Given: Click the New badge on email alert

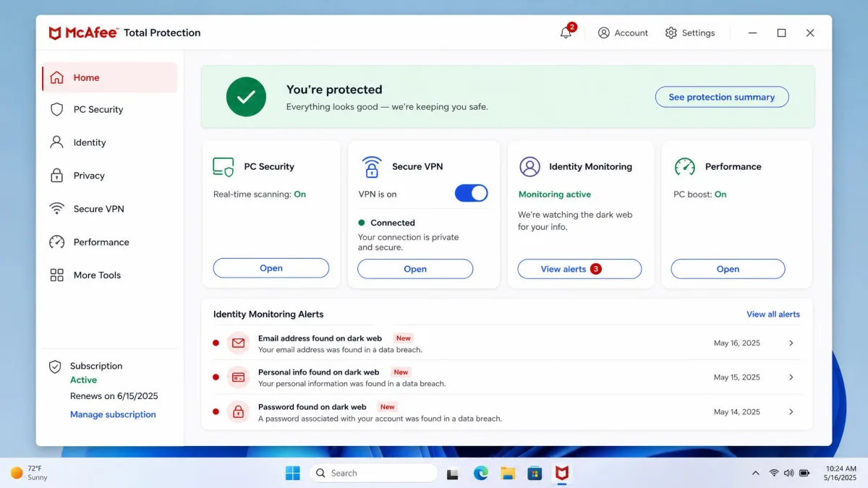Looking at the screenshot, I should [x=403, y=338].
